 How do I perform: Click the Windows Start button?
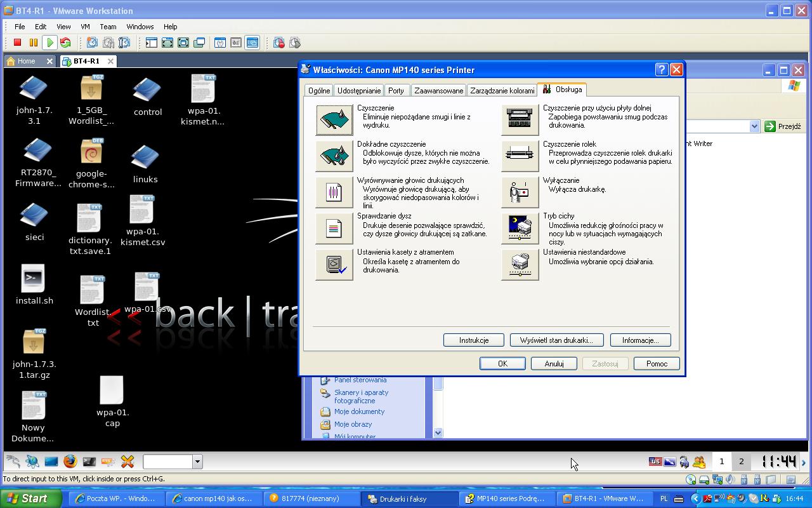click(31, 498)
